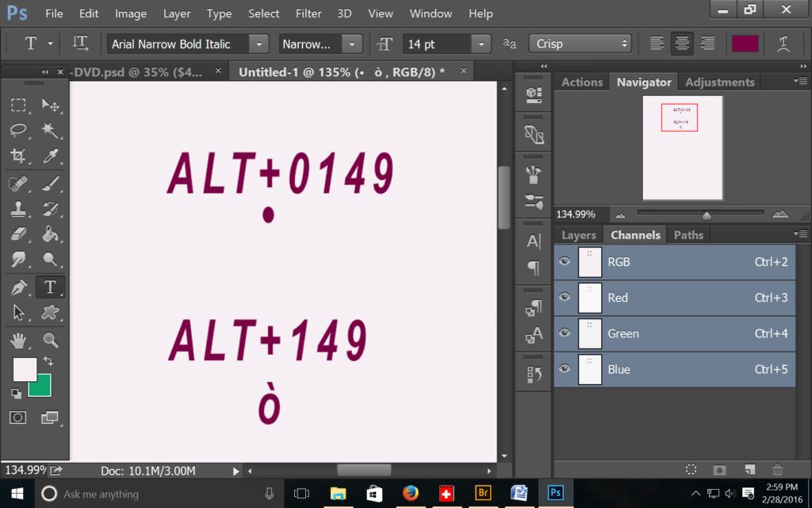Expand the font size dropdown
The width and height of the screenshot is (812, 508).
tap(481, 44)
